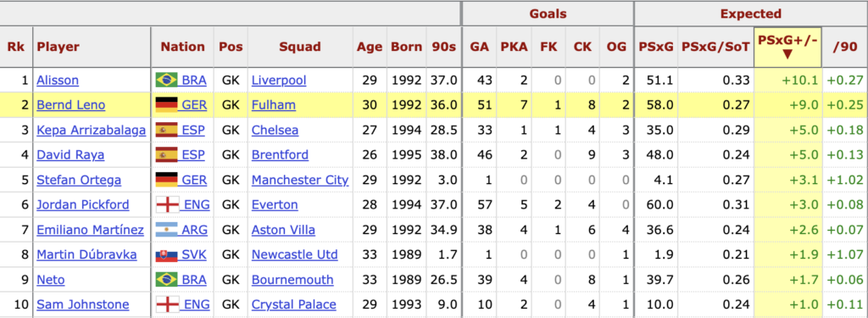Open the Fulham squad link
Viewport: 868px width, 318px height.
click(274, 105)
